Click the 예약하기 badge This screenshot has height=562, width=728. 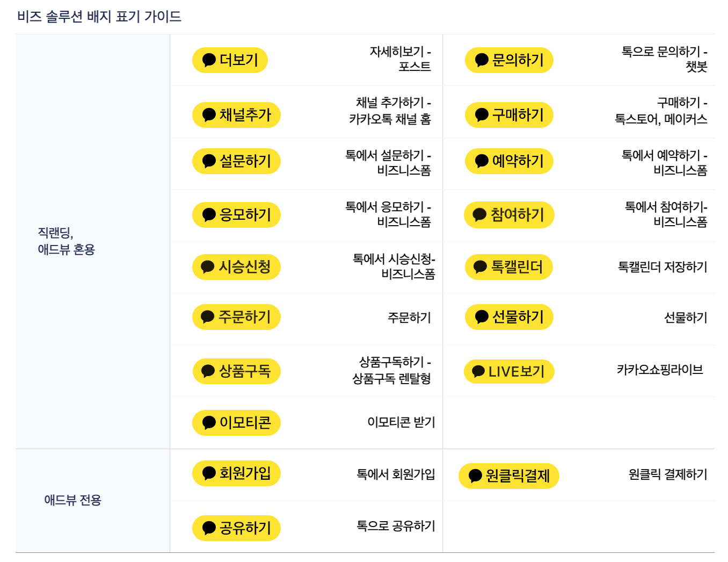(x=509, y=161)
